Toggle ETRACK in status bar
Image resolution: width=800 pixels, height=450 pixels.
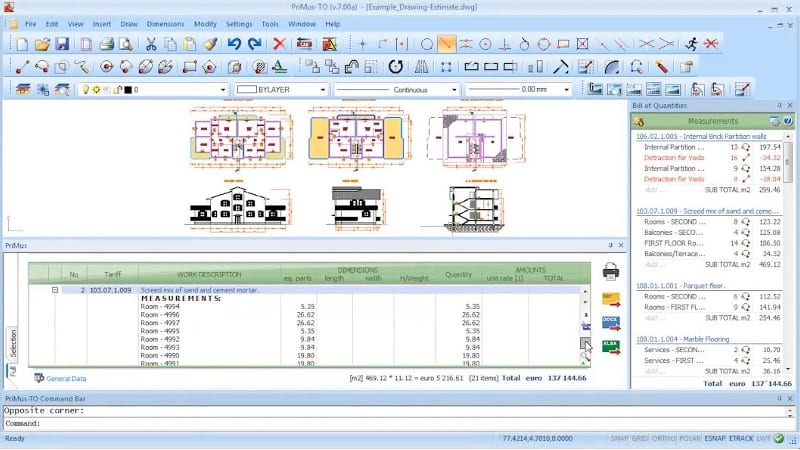click(741, 438)
